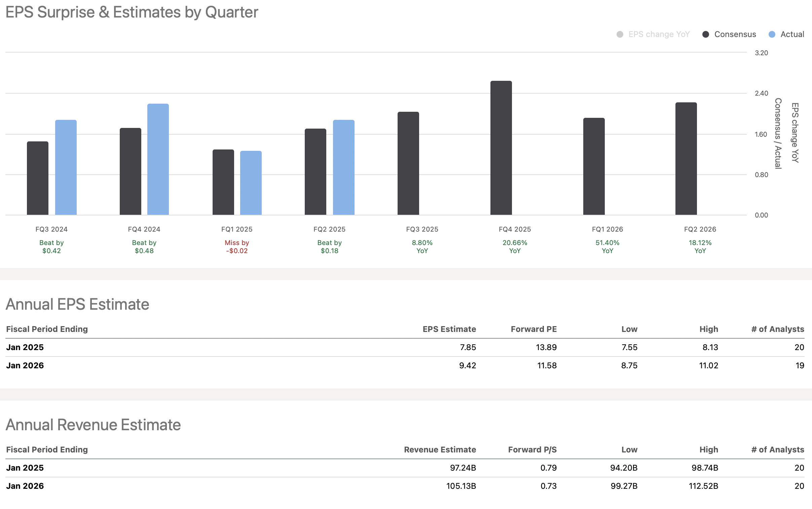Click the Forward P/S column header
Image resolution: width=812 pixels, height=509 pixels.
coord(532,450)
